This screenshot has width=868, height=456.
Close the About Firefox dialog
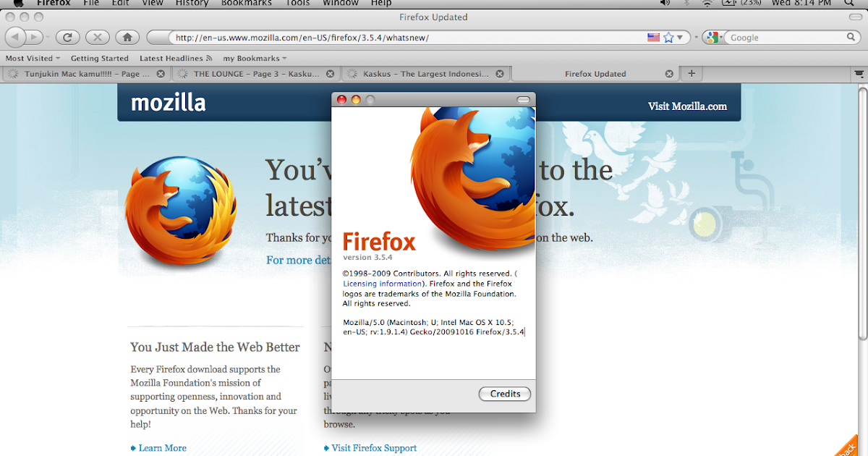point(342,100)
